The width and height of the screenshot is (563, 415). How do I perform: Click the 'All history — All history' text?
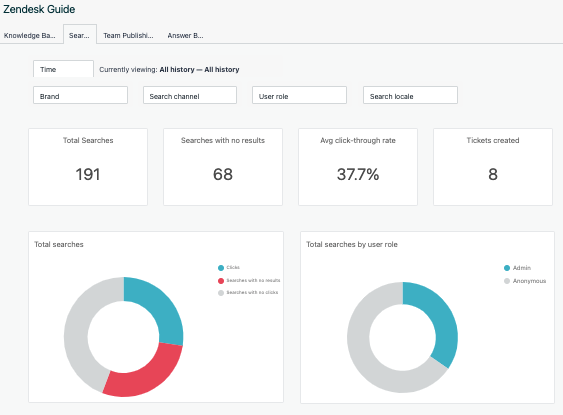(199, 69)
